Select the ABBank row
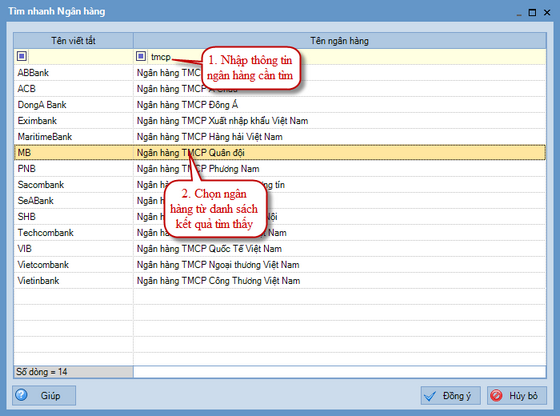 point(280,72)
